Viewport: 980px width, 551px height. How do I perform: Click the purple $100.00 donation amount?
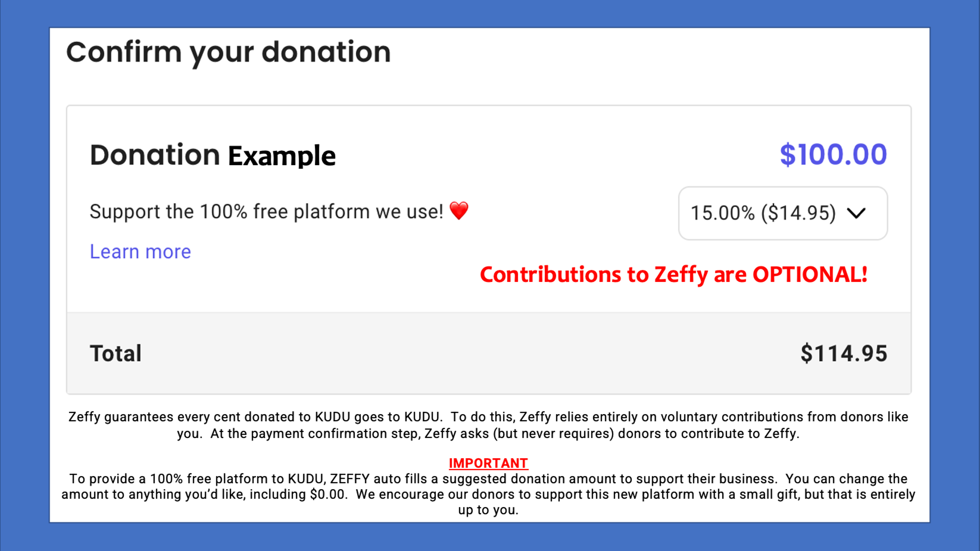(x=833, y=155)
